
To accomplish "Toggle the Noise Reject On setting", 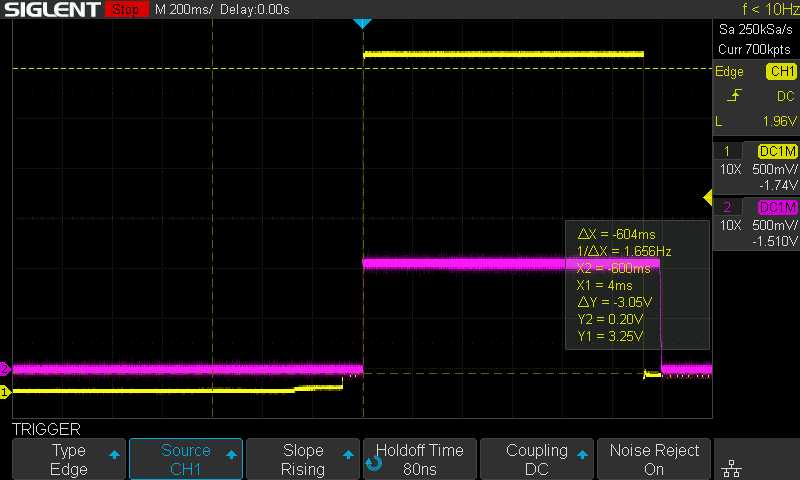I will [x=653, y=459].
